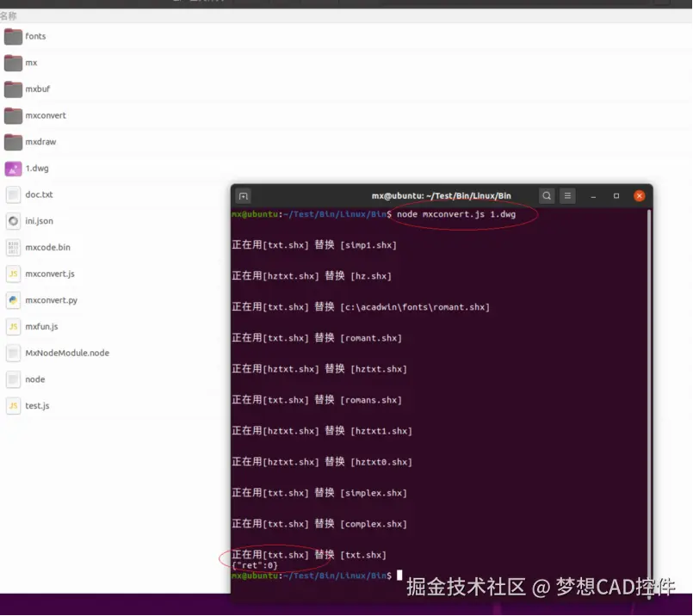Select the mxbuf folder icon
The image size is (693, 616).
13,89
